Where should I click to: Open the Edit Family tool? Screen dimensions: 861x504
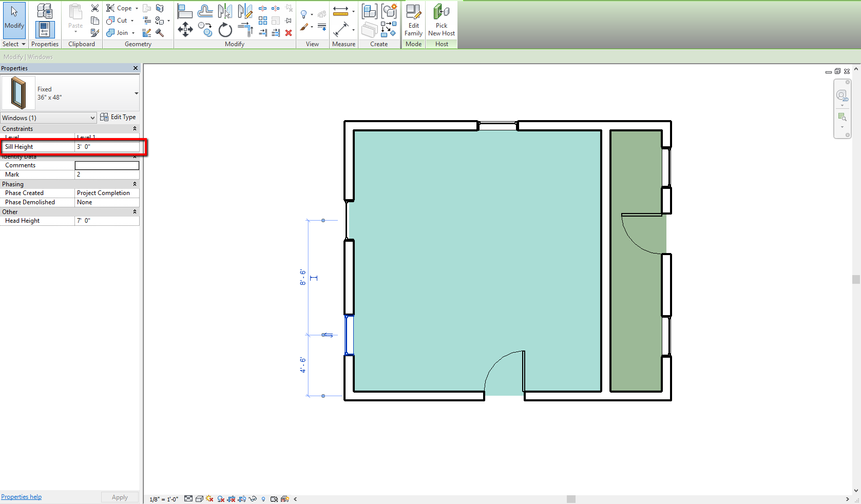pyautogui.click(x=413, y=21)
